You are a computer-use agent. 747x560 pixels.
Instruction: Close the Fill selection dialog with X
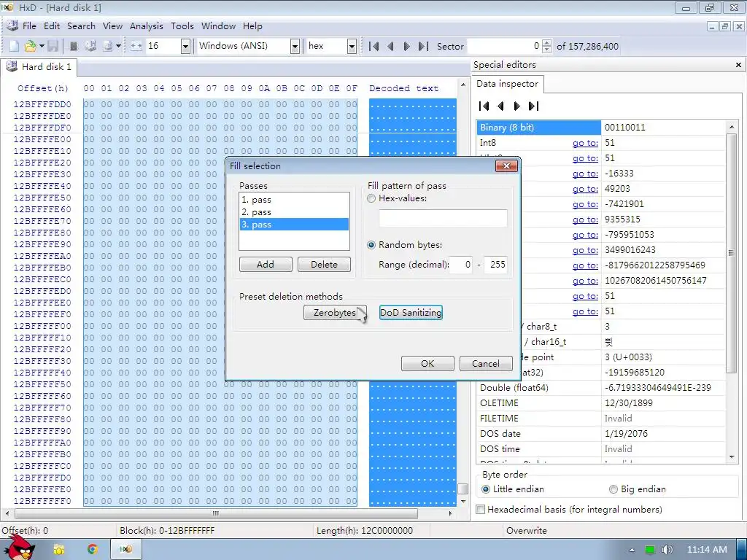pos(506,166)
